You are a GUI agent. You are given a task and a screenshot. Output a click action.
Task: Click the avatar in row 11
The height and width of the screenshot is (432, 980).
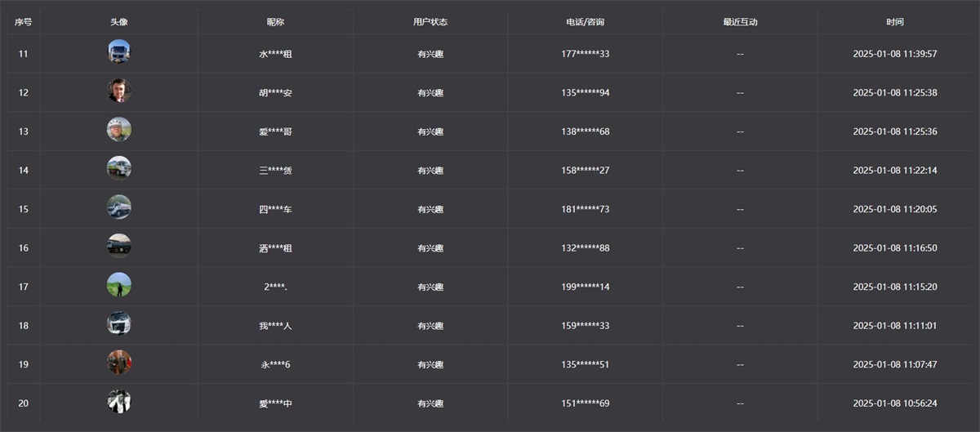coord(119,52)
